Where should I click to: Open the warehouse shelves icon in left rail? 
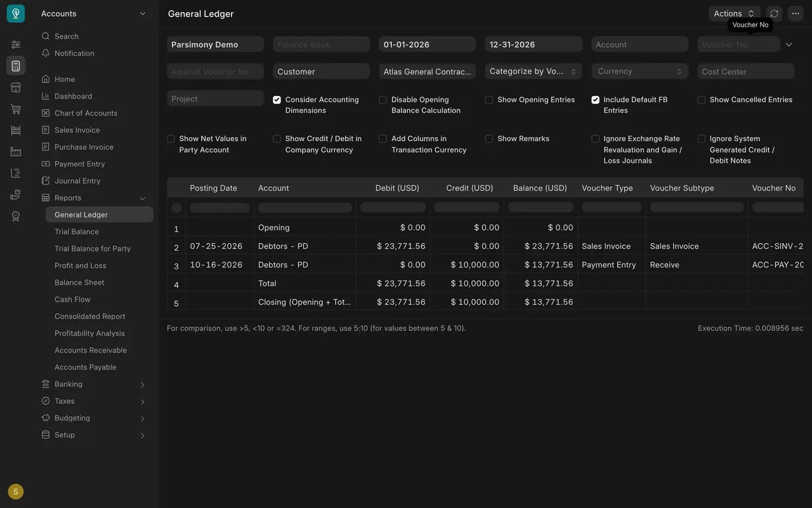point(16,130)
